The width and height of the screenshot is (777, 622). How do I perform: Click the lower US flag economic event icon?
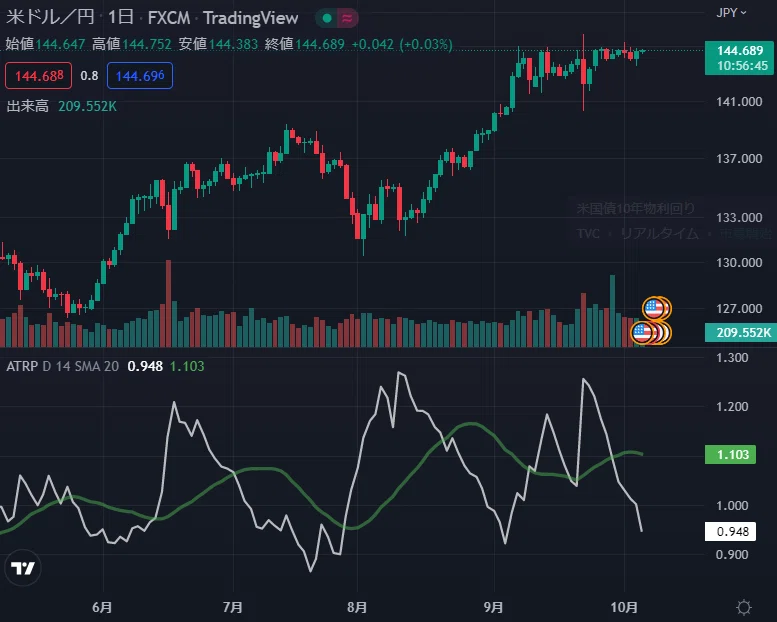[642, 333]
